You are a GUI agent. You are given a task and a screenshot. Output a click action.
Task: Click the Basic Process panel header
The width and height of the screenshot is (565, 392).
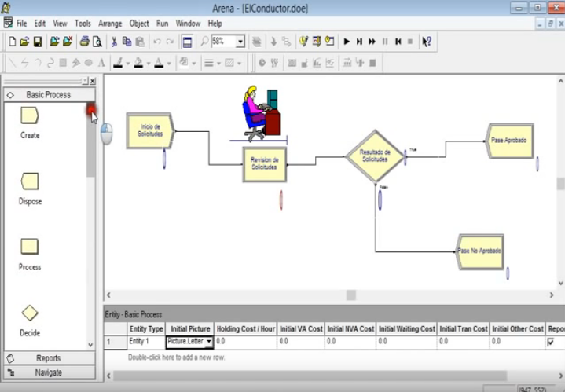pyautogui.click(x=48, y=94)
